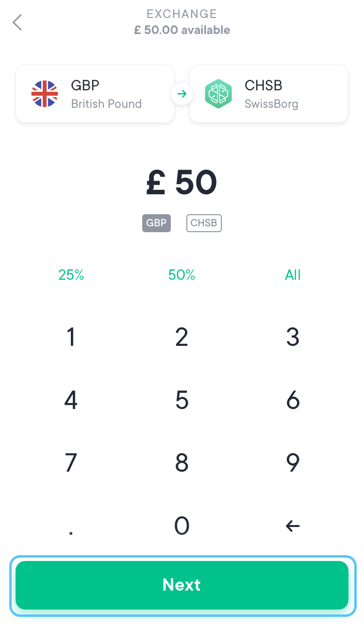Viewport: 364px width, 629px height.
Task: Click the SwissBorg CHSB logo icon
Action: coord(218,94)
